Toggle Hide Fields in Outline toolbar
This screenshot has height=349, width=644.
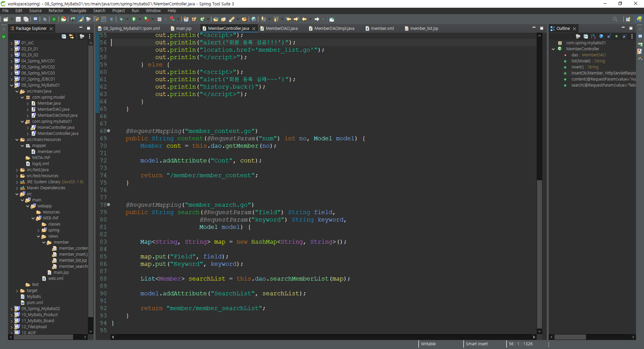[601, 36]
